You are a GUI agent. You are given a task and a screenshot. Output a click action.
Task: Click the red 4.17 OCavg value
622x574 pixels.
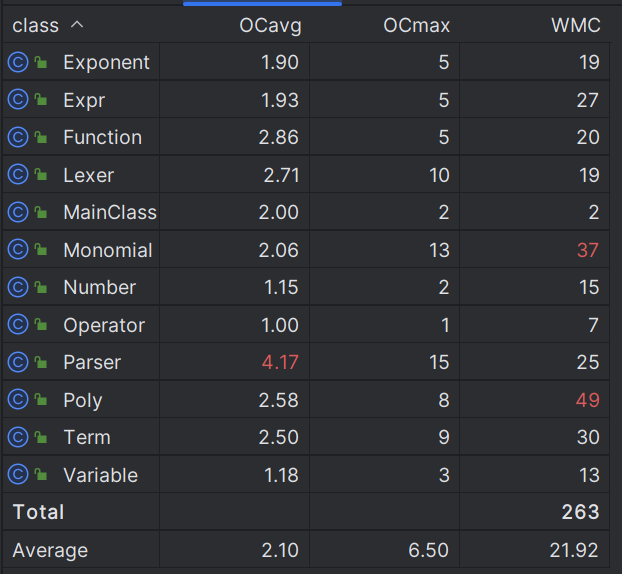[x=280, y=363]
